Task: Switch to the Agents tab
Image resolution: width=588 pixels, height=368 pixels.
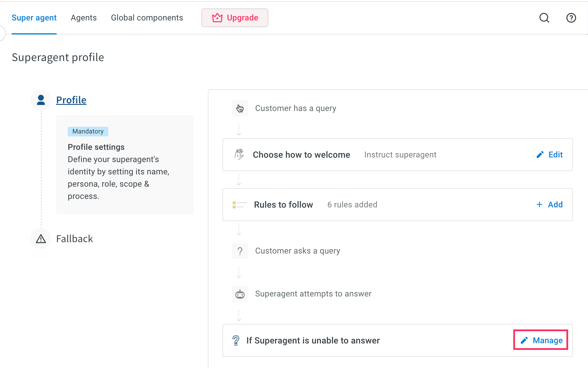Action: point(83,18)
